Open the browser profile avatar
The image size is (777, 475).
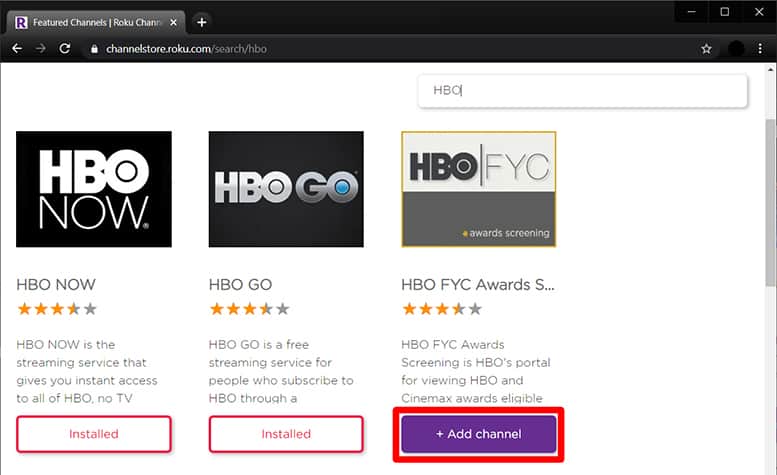(736, 49)
